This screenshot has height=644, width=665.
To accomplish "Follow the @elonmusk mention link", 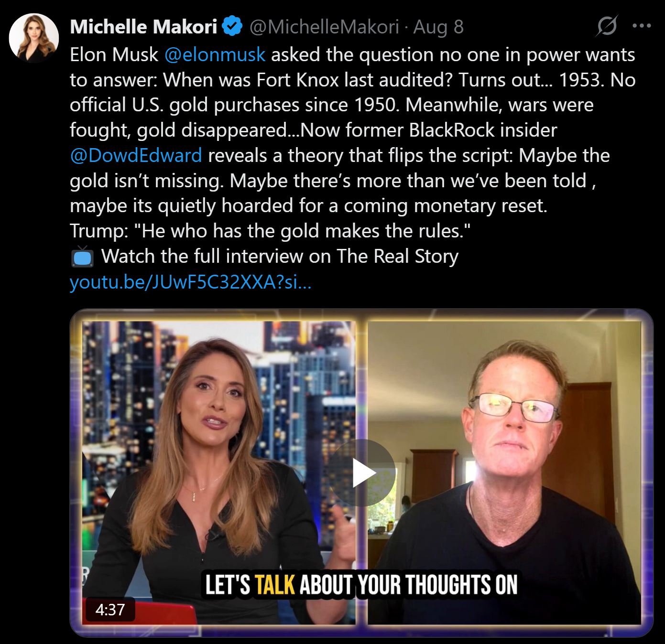I will click(215, 54).
